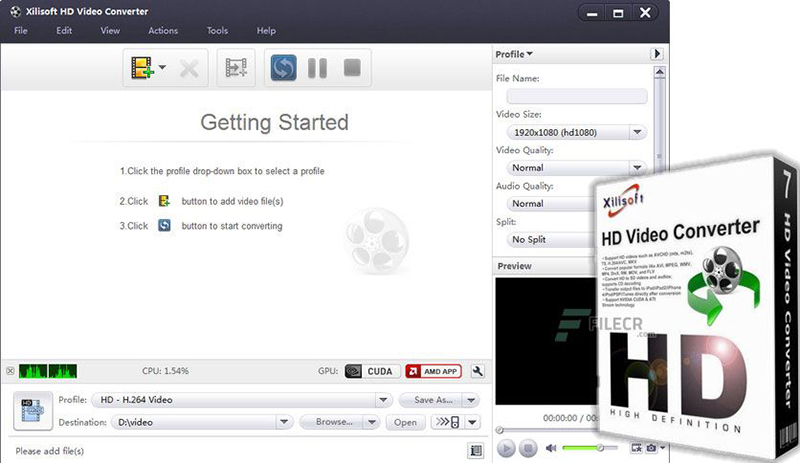Click the 'Please add file(s)' status text

49,451
